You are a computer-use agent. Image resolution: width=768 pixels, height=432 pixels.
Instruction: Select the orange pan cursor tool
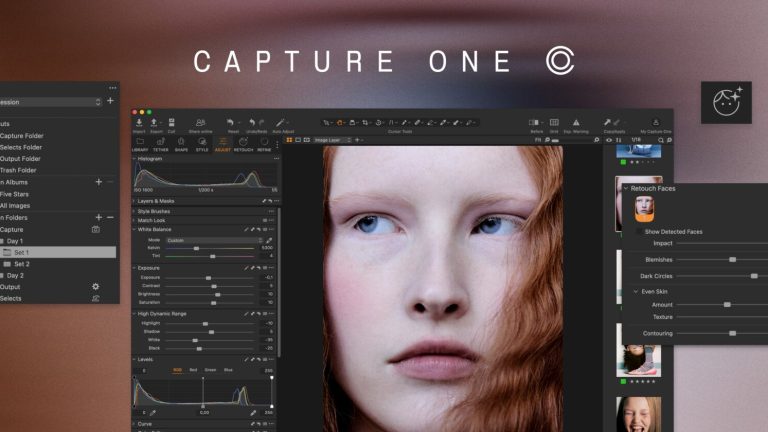[339, 122]
